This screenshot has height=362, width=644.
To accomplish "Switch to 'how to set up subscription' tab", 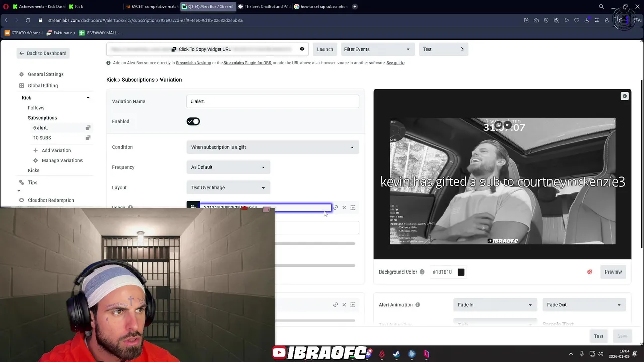I will [x=320, y=7].
